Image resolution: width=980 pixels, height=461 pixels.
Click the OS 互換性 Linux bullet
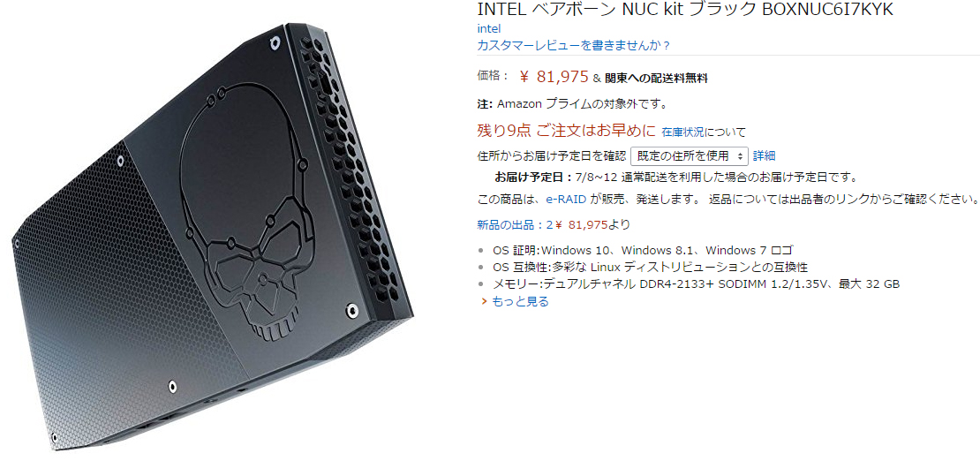pyautogui.click(x=651, y=267)
